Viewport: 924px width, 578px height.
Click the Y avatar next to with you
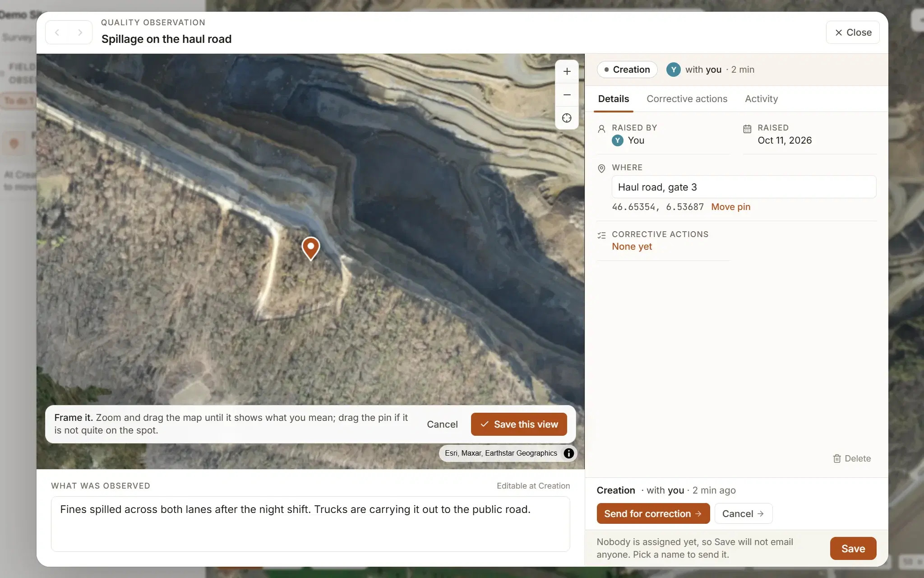point(673,70)
